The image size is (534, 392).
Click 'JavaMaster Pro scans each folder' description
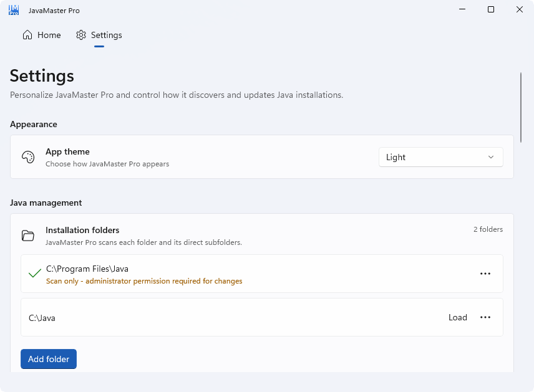143,242
